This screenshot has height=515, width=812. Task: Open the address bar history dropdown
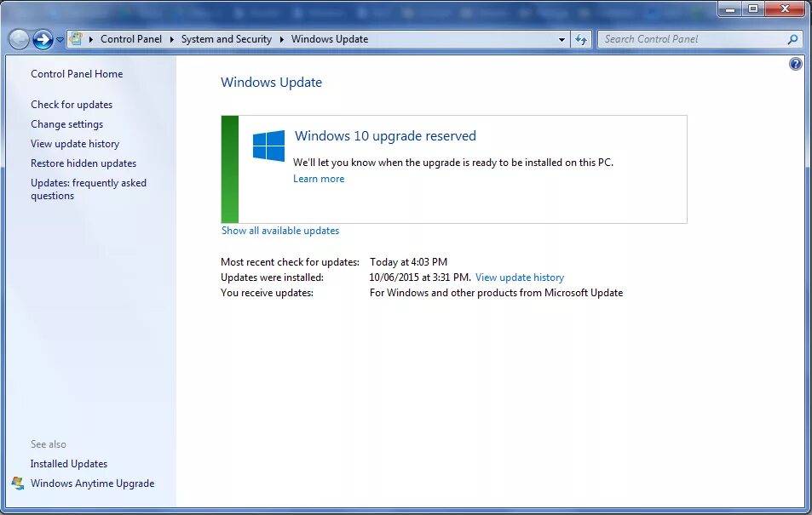(561, 40)
